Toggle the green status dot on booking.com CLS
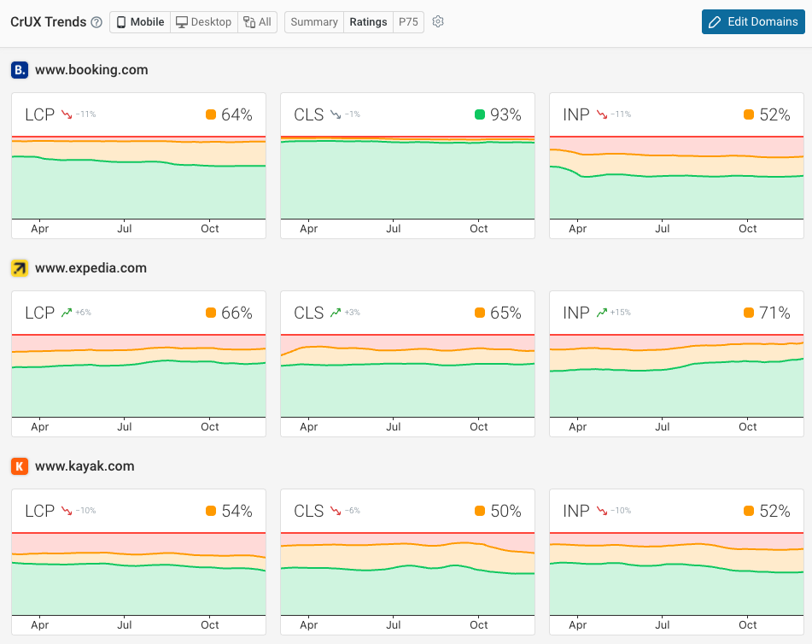812x644 pixels. pyautogui.click(x=478, y=114)
